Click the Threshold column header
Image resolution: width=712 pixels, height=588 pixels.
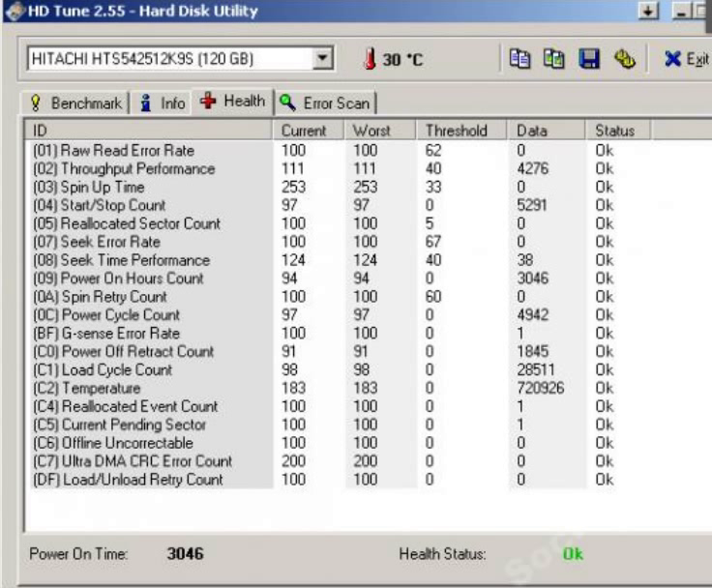coord(460,131)
